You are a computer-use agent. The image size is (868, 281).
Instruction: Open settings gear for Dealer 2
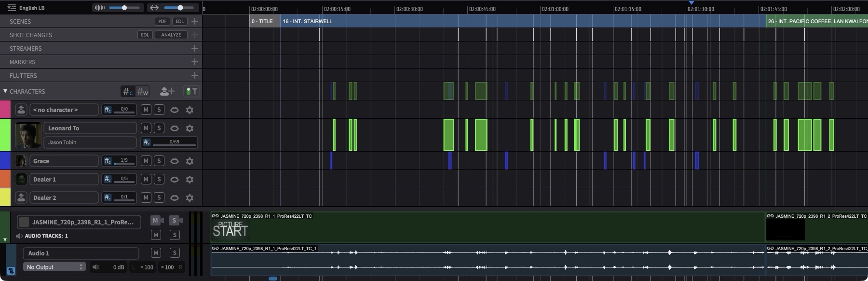click(190, 197)
